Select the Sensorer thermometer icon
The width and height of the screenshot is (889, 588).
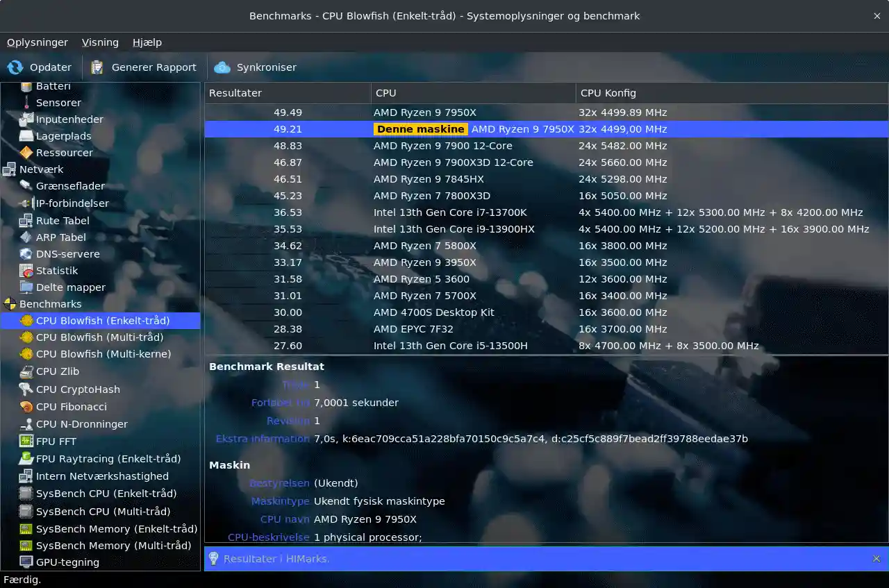click(26, 103)
